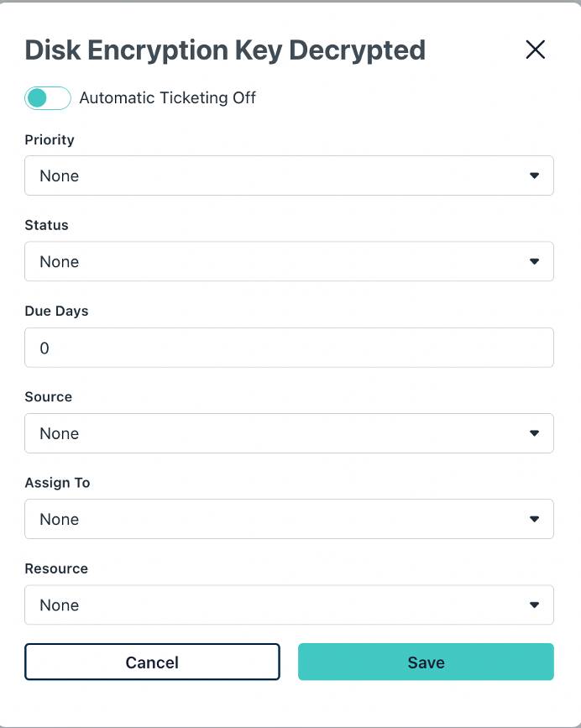This screenshot has width=581, height=728.
Task: Click the Due Days label text
Action: (x=56, y=311)
